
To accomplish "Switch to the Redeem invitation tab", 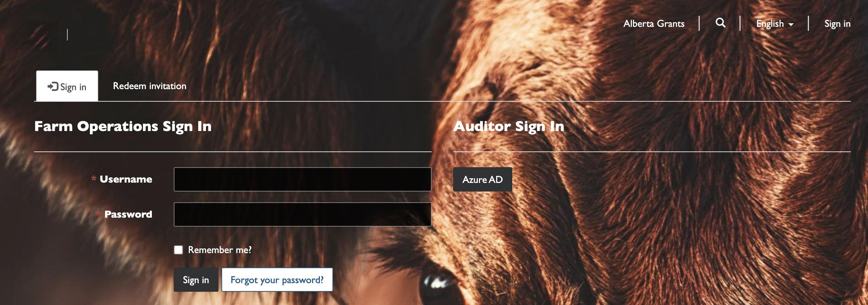I will [x=150, y=86].
